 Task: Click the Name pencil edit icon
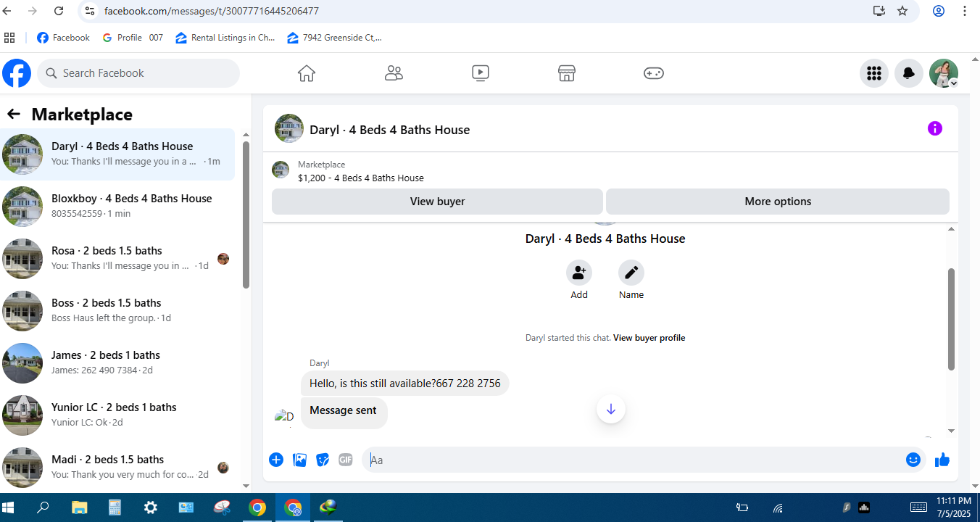pyautogui.click(x=631, y=273)
